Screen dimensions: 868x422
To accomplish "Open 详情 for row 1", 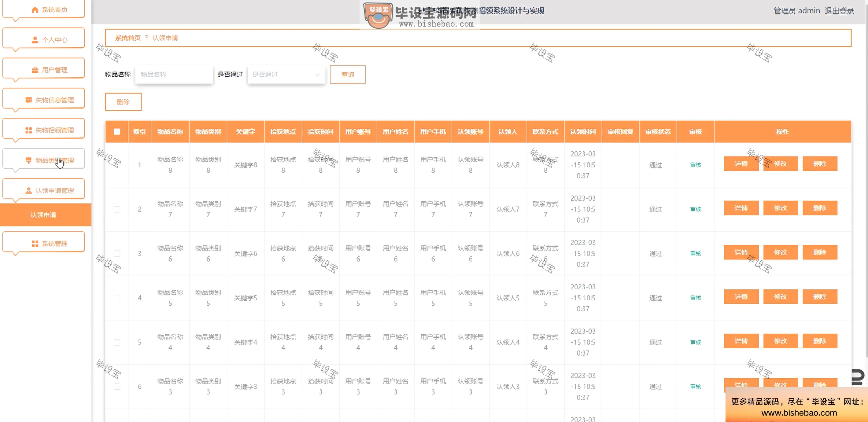I will pos(741,164).
